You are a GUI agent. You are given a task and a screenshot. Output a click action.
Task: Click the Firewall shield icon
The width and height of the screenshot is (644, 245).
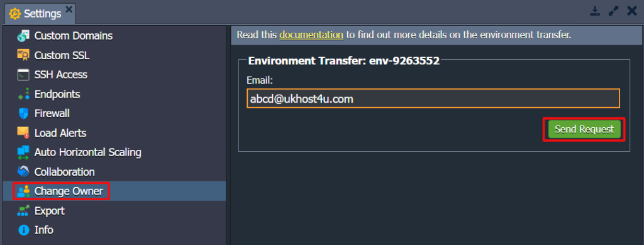click(x=23, y=113)
